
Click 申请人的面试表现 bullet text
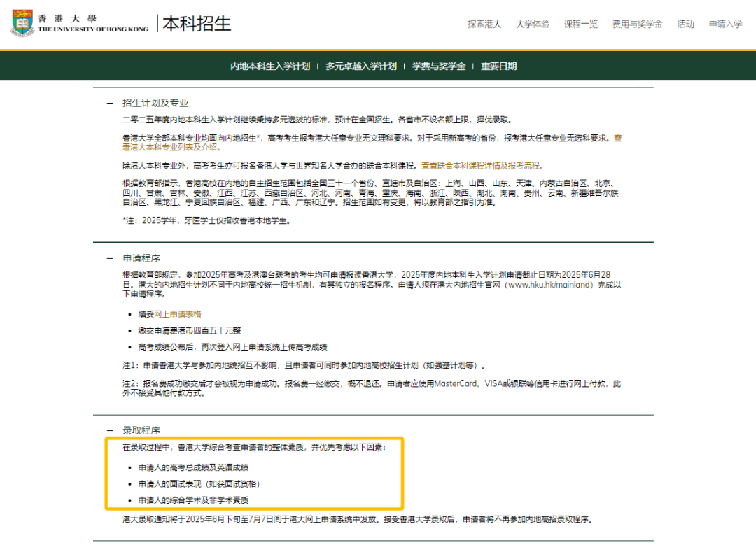tap(199, 484)
